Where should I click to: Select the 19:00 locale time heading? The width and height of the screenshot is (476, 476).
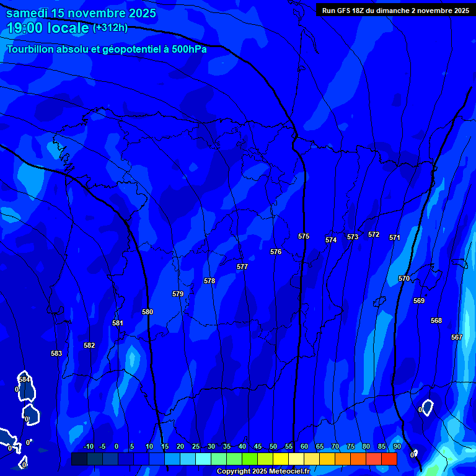48,28
